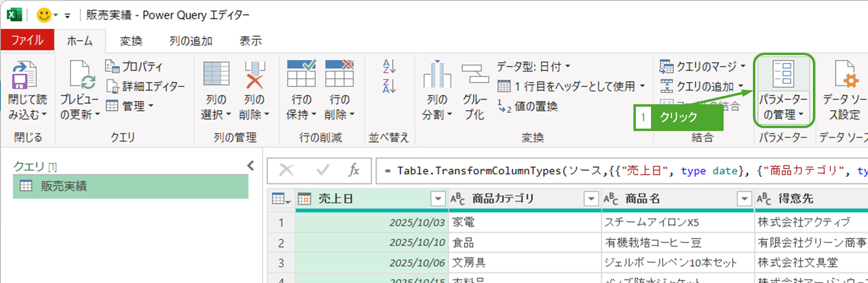The height and width of the screenshot is (283, 868).
Task: Select the 販売実績 query in the list
Action: pos(63,186)
